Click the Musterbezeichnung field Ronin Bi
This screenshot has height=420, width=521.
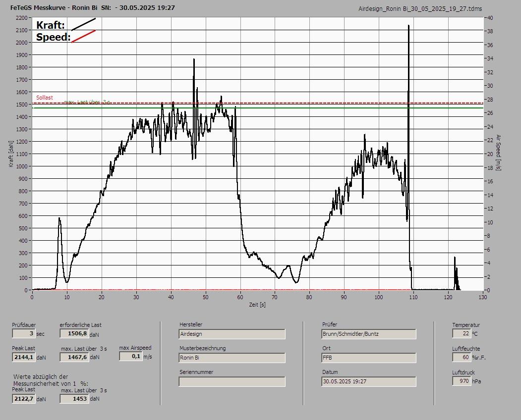click(x=232, y=358)
